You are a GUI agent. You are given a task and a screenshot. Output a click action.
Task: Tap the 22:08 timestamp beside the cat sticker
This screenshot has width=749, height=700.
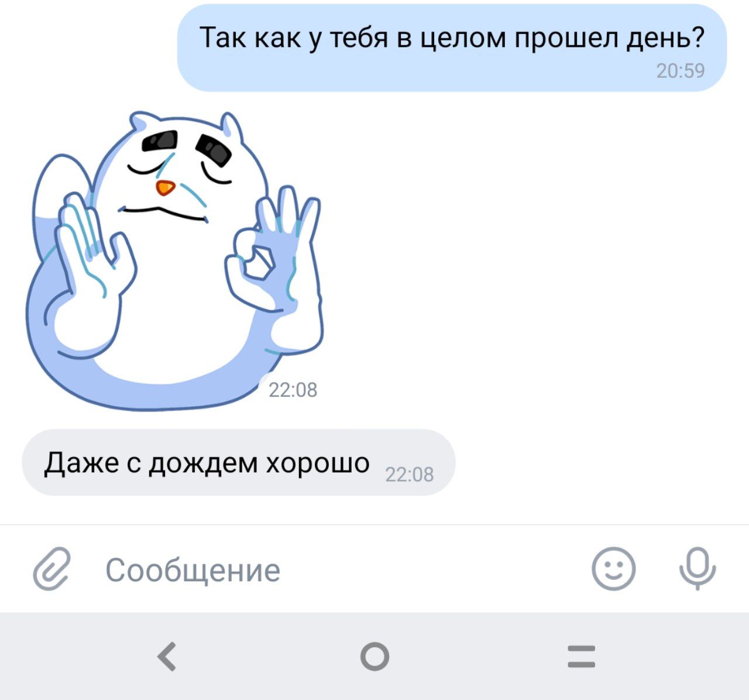[293, 390]
